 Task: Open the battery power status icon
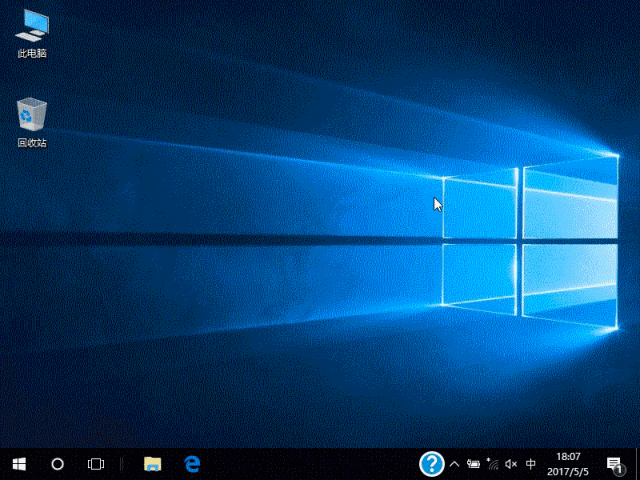point(473,464)
